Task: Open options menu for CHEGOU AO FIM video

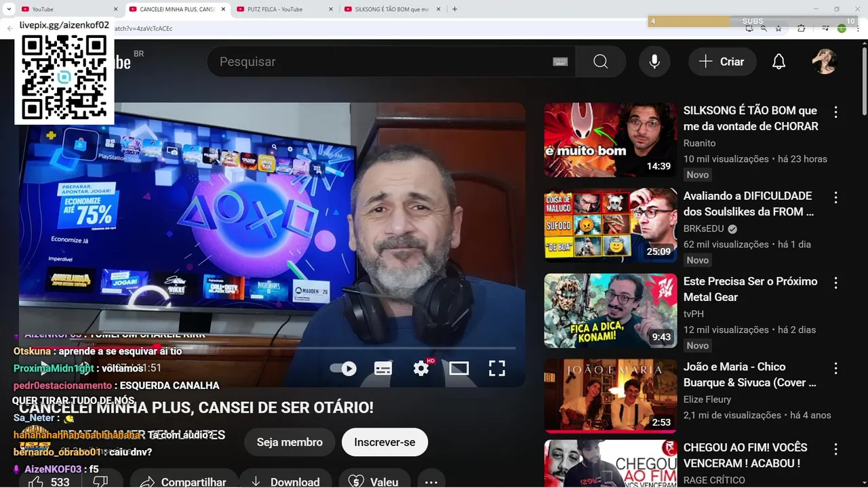Action: point(835,449)
